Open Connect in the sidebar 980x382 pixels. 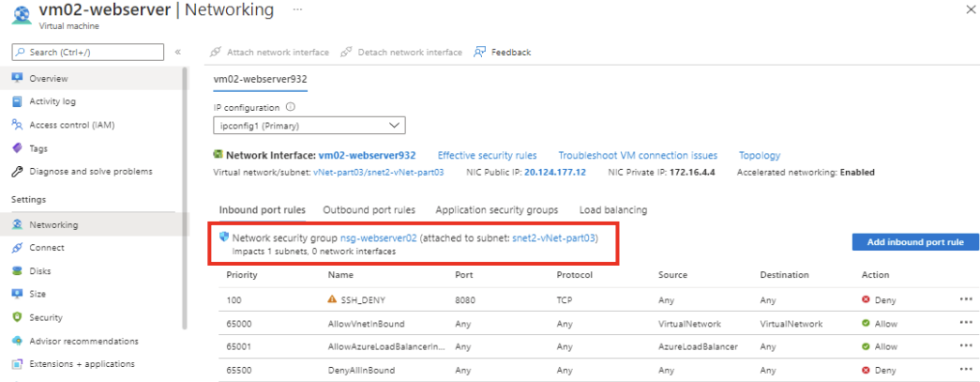click(47, 248)
